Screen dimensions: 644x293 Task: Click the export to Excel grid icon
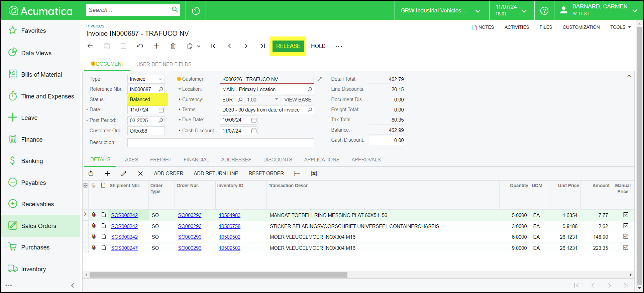click(314, 173)
